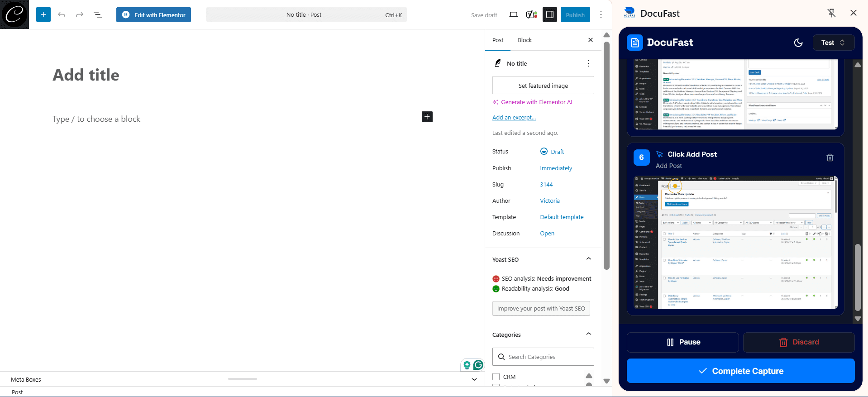
Task: Click Improve your post with Yoast SEO
Action: (541, 308)
